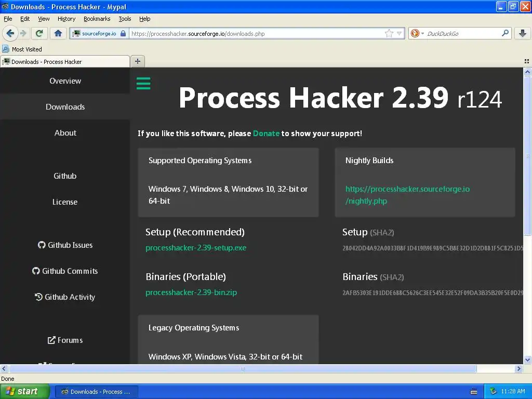This screenshot has height=399, width=532.
Task: Click the horizontal scrollbar left arrow
Action: pyautogui.click(x=4, y=368)
